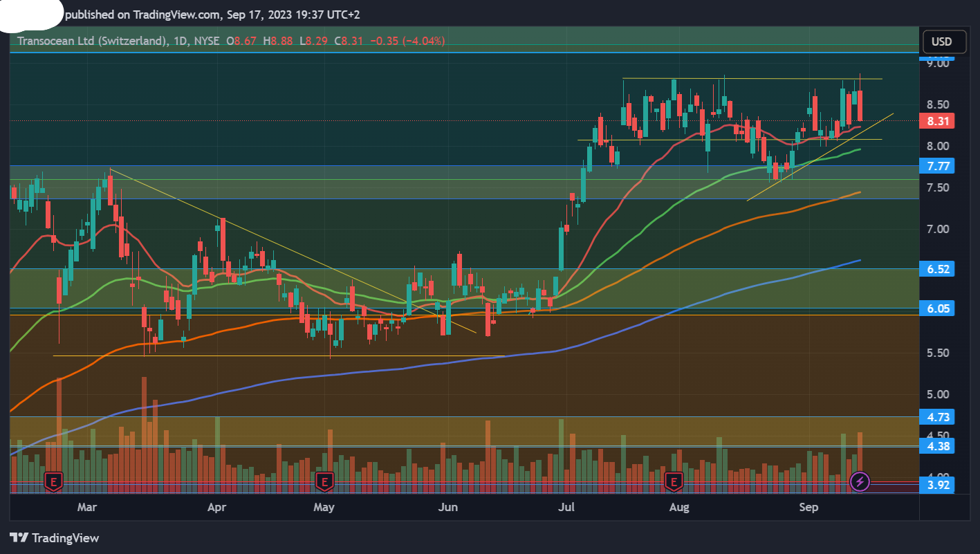Click the Jun label on the time axis
This screenshot has width=980, height=554.
(448, 508)
